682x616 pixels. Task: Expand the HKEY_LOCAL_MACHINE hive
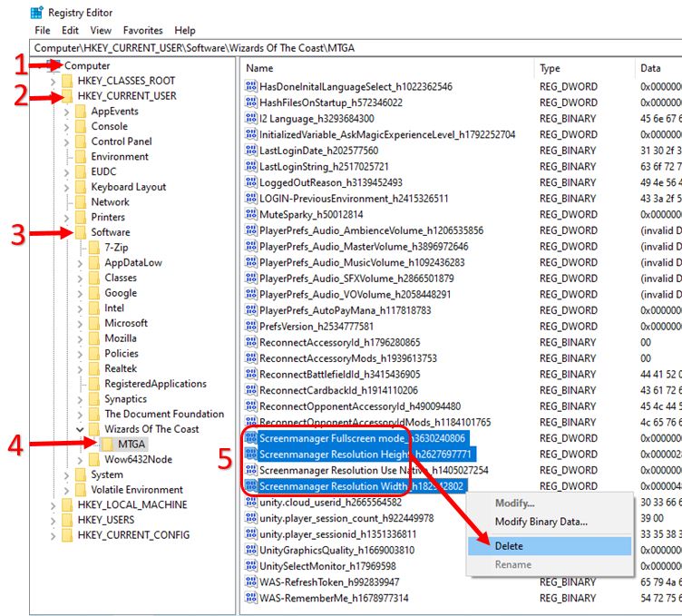coord(54,505)
